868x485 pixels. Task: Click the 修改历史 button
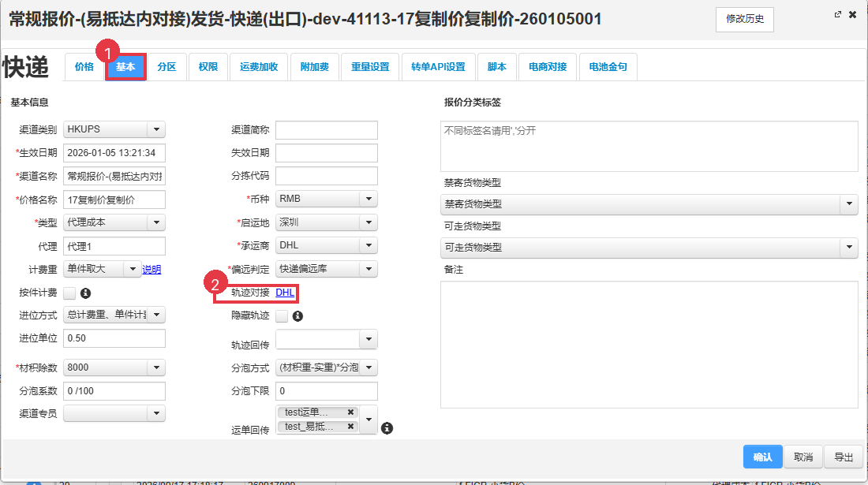tap(745, 19)
